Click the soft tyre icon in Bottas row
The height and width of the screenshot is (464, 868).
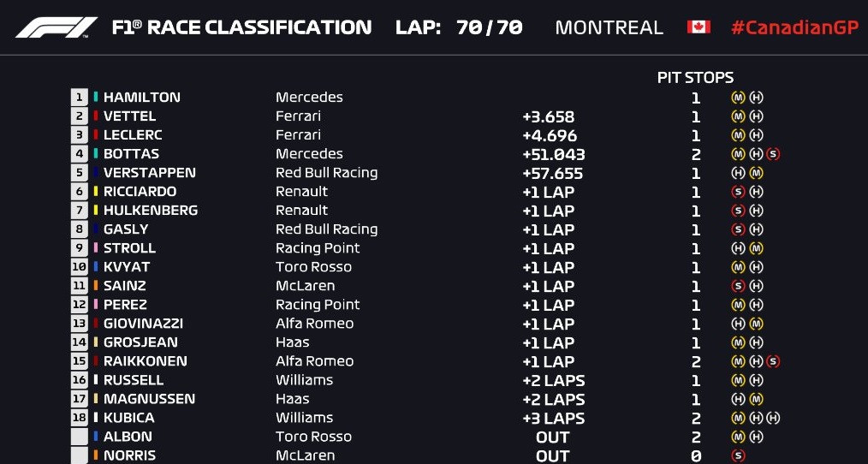(774, 154)
